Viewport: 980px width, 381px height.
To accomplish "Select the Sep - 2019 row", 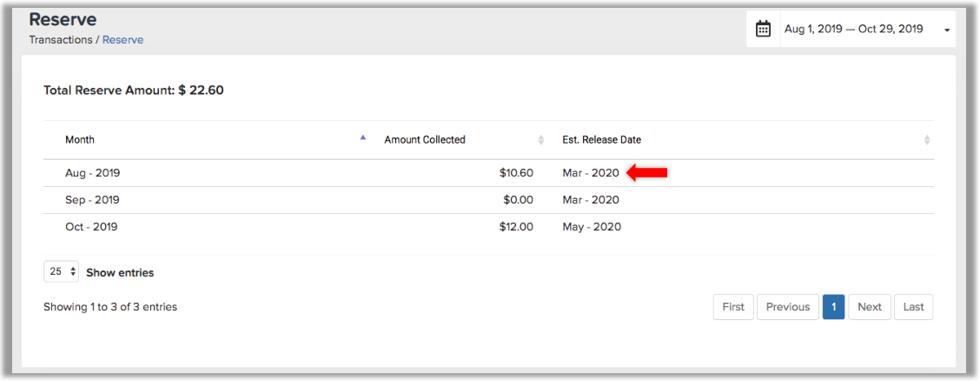I will 489,200.
